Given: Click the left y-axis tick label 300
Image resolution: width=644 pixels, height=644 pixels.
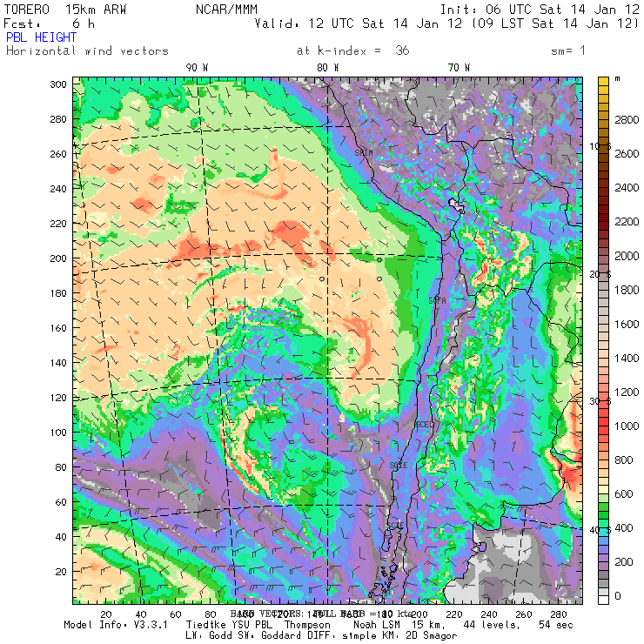Looking at the screenshot, I should pos(58,84).
